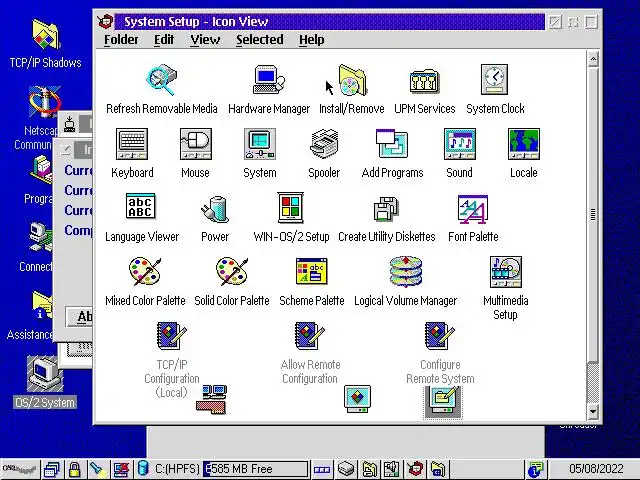Select the System settings icon
Viewport: 640px width, 480px height.
click(260, 144)
